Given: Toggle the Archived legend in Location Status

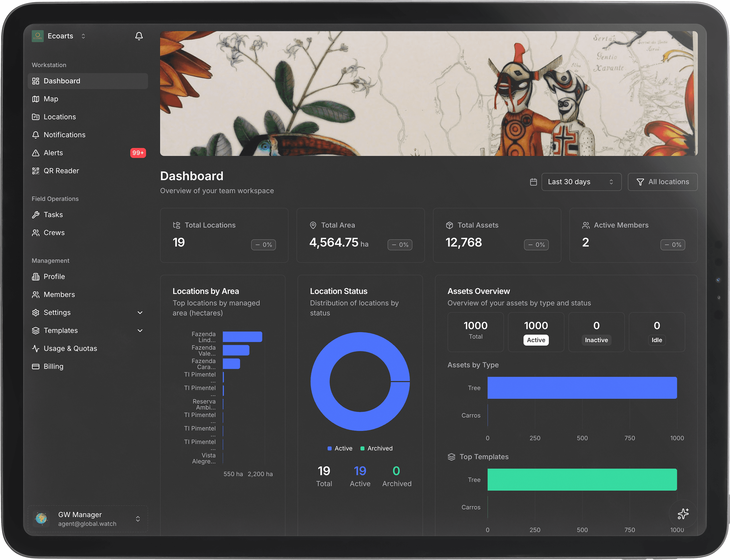Looking at the screenshot, I should [377, 449].
